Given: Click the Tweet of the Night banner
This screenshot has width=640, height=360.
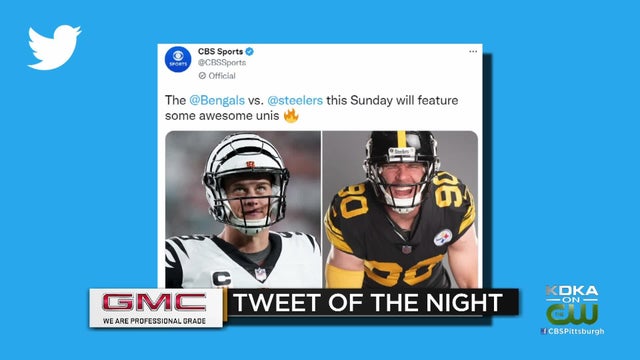Looking at the screenshot, I should click(x=368, y=302).
